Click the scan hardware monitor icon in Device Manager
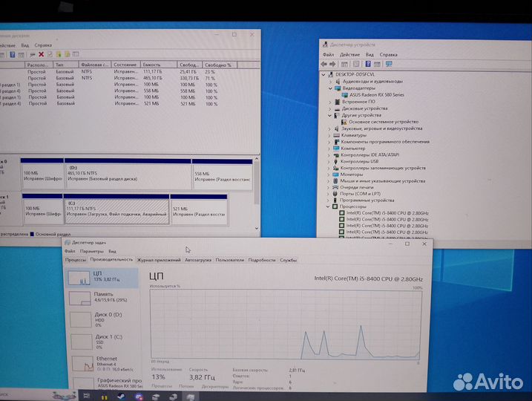 pyautogui.click(x=389, y=64)
